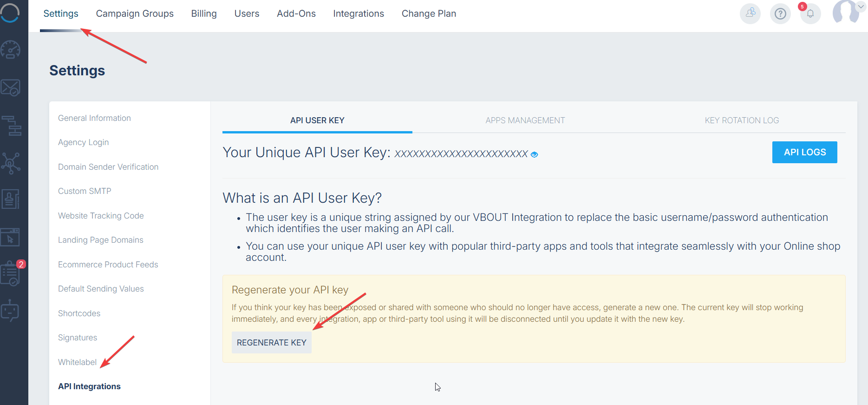
Task: Click the masked API user key text
Action: coord(461,154)
